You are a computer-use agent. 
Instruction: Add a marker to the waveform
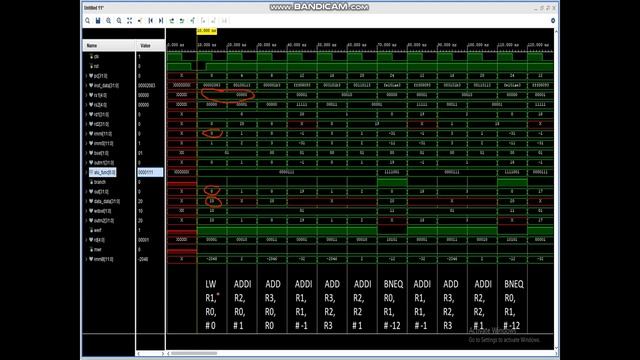(x=192, y=20)
